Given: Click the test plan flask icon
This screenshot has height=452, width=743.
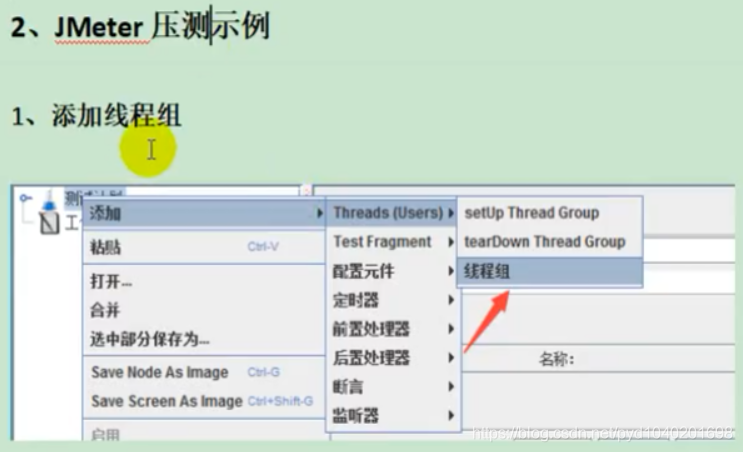Looking at the screenshot, I should pos(49,199).
